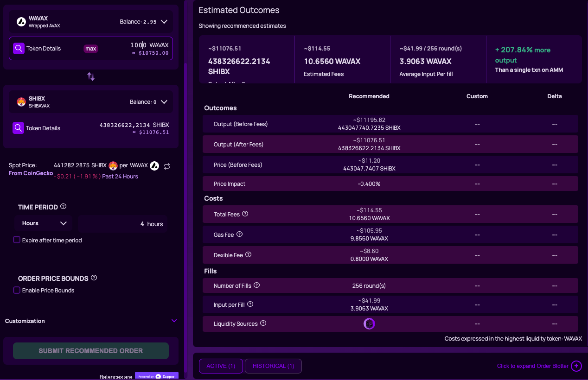Screen dimensions: 588x380
Task: Click the 10.6560 WAVAX Estimated Fees summary
Action: point(332,61)
